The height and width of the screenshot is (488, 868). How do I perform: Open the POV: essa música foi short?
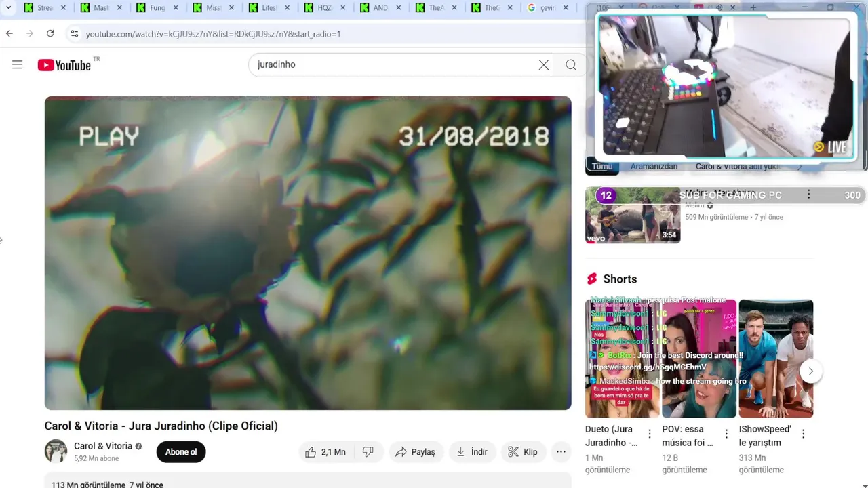[699, 359]
